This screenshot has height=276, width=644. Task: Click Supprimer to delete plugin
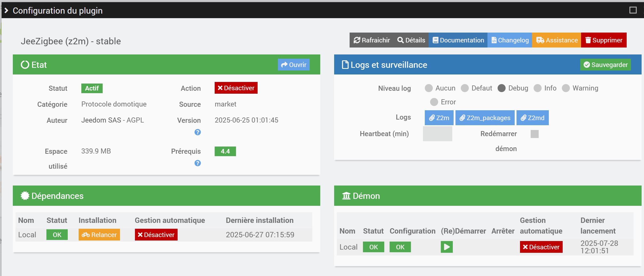pos(604,40)
